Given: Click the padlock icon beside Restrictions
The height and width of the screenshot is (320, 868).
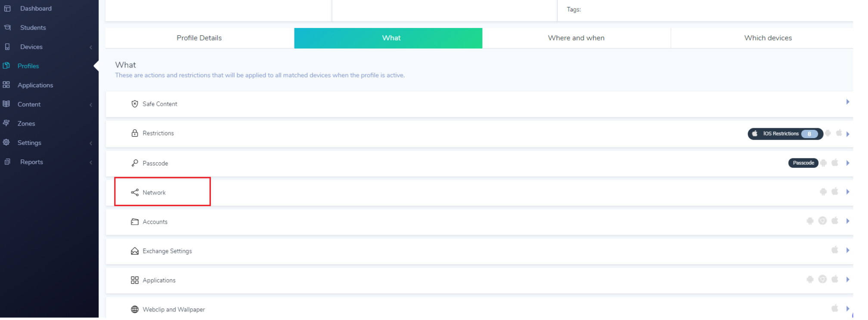Looking at the screenshot, I should point(135,133).
